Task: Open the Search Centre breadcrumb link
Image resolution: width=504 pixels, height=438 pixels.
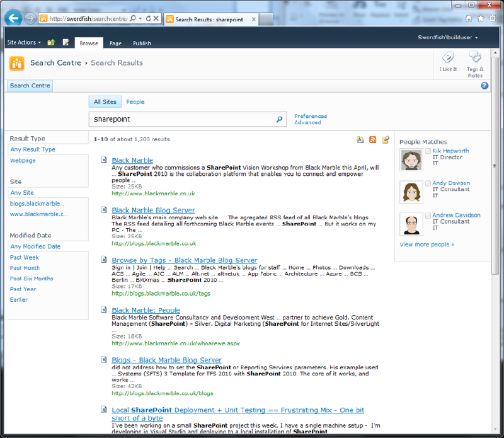Action: tap(55, 63)
